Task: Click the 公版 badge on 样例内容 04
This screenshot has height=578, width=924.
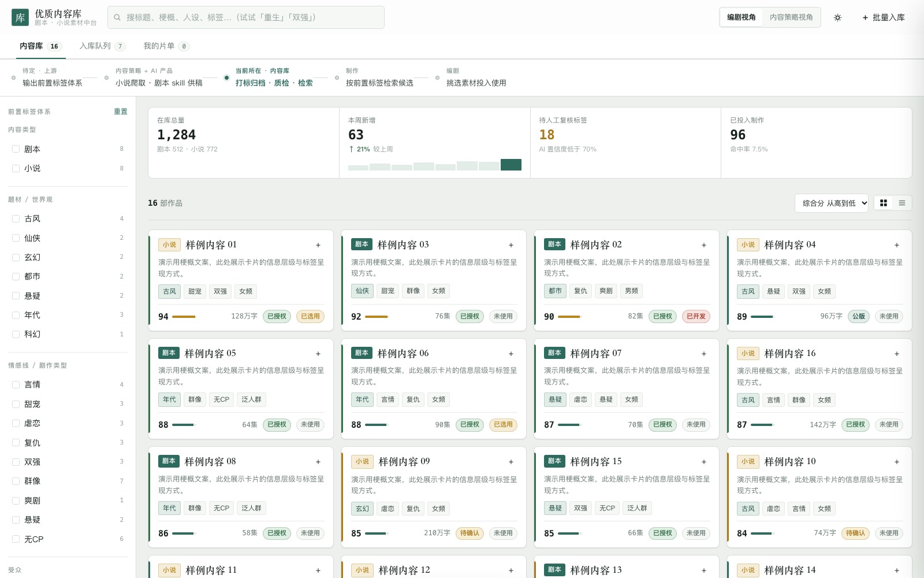Action: 859,316
